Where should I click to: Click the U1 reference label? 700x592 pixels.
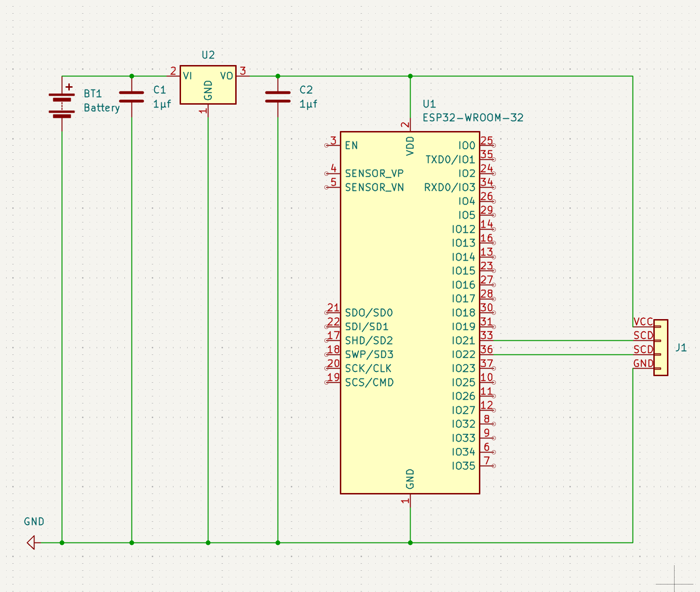tap(429, 104)
